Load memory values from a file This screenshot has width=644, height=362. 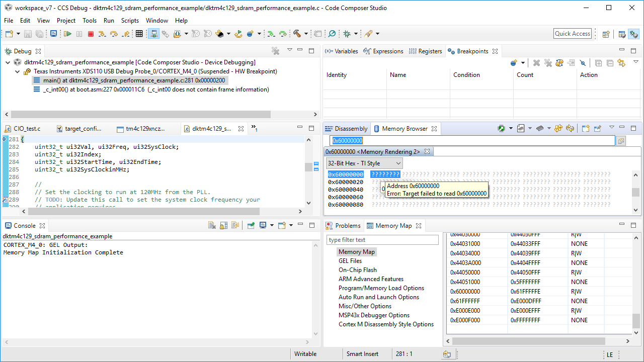[521, 128]
